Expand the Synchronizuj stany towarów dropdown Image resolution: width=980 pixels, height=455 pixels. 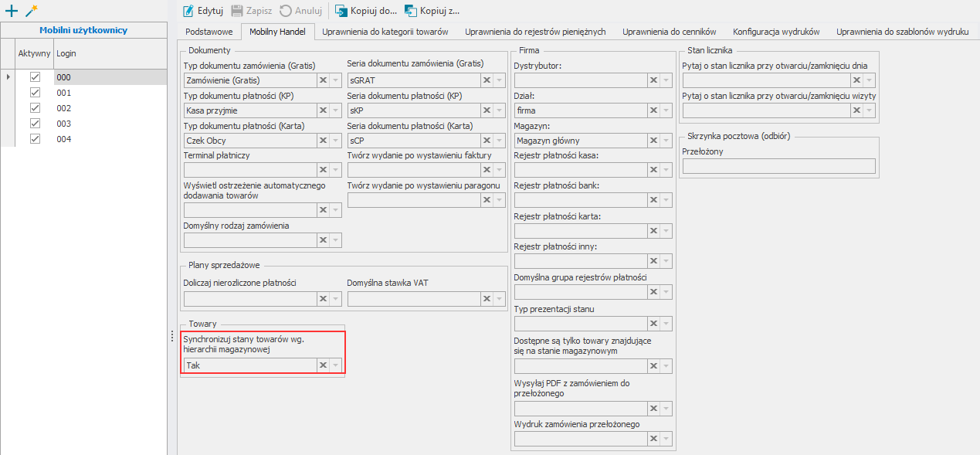pos(335,365)
